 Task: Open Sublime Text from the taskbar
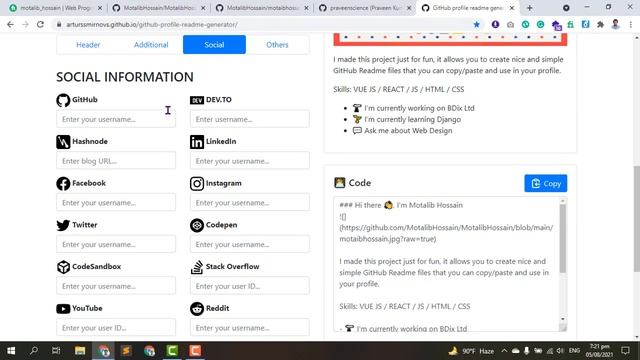coord(126,351)
